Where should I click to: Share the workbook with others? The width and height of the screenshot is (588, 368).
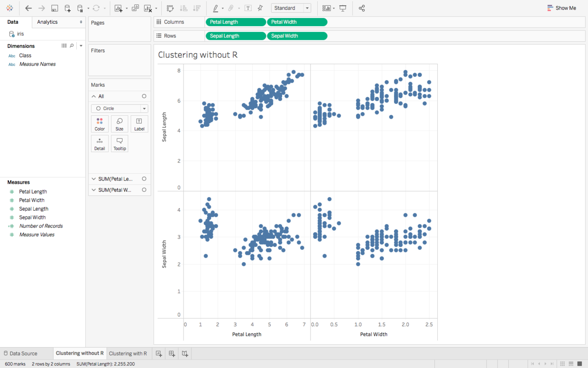[x=362, y=8]
